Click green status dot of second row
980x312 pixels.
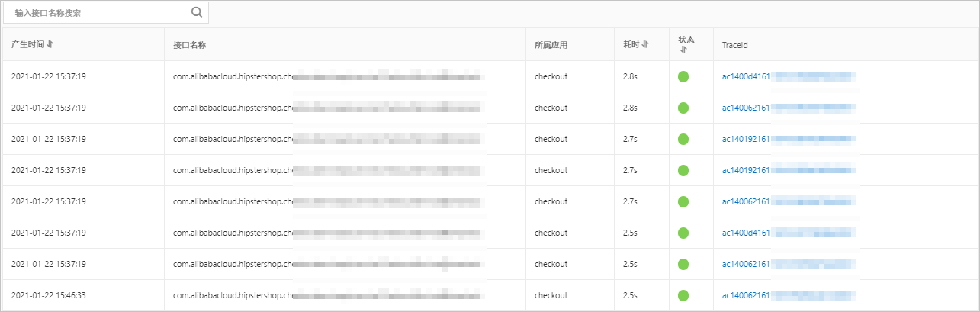[x=683, y=108]
